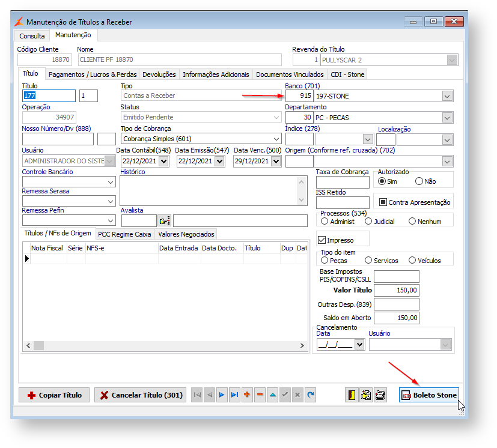Open the Data Venc. date picker
Image resolution: width=497 pixels, height=448 pixels.
pyautogui.click(x=276, y=161)
